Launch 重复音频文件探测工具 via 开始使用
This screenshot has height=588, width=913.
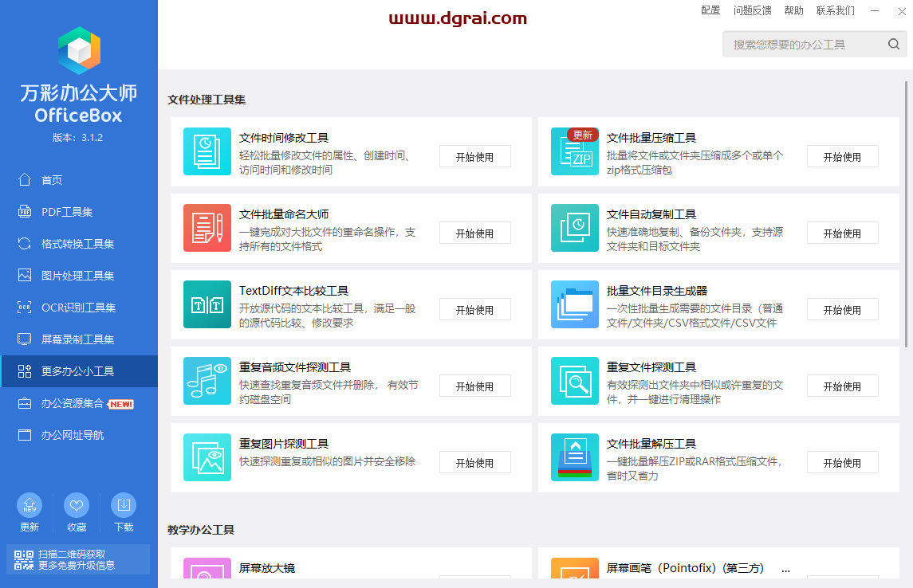[x=475, y=386]
